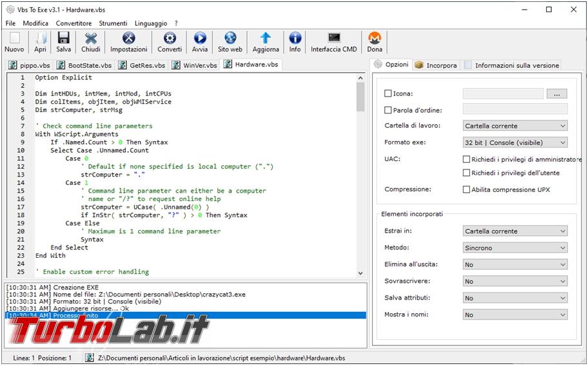588x366 pixels.
Task: Click editor scroll up arrow
Action: click(360, 78)
